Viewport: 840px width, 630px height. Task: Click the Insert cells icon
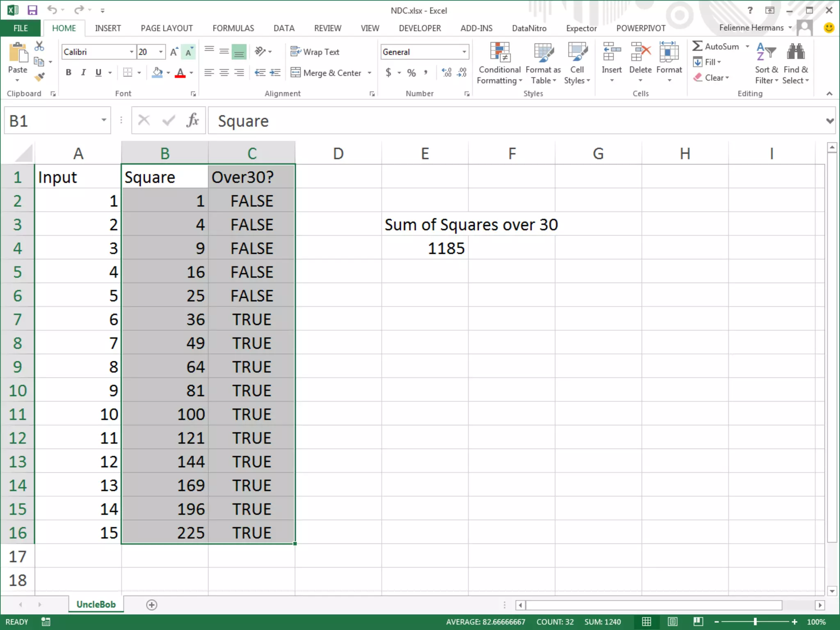tap(612, 52)
